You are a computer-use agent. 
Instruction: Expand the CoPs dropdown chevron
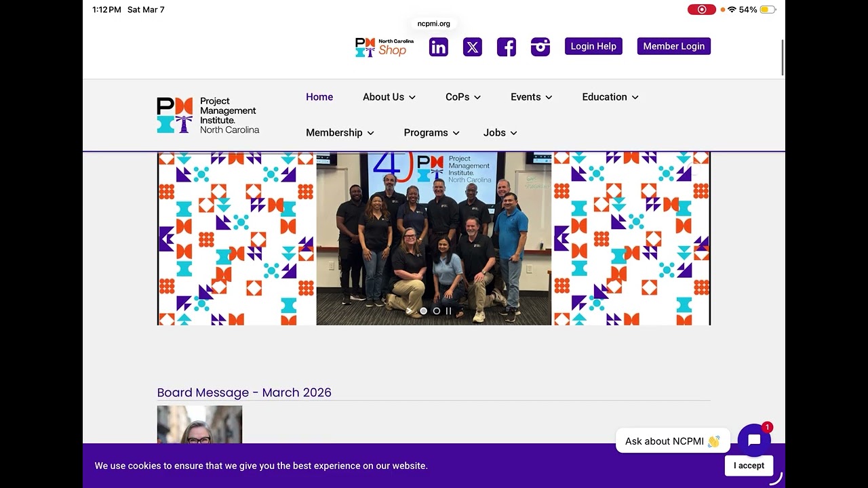pos(477,98)
